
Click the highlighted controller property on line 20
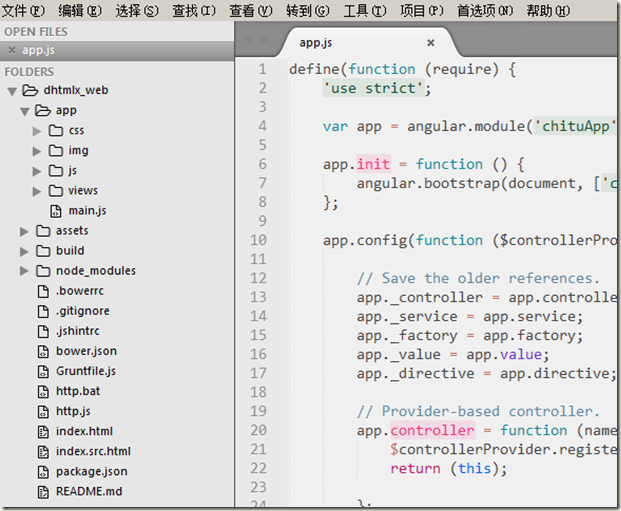click(432, 431)
